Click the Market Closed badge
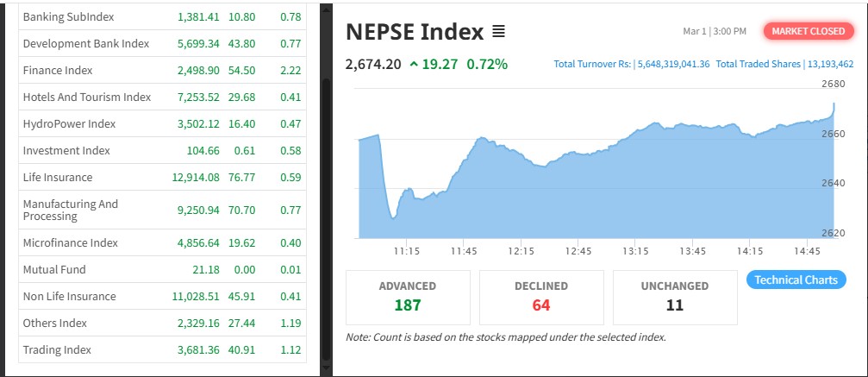Viewport: 868px width, 377px height. click(808, 31)
